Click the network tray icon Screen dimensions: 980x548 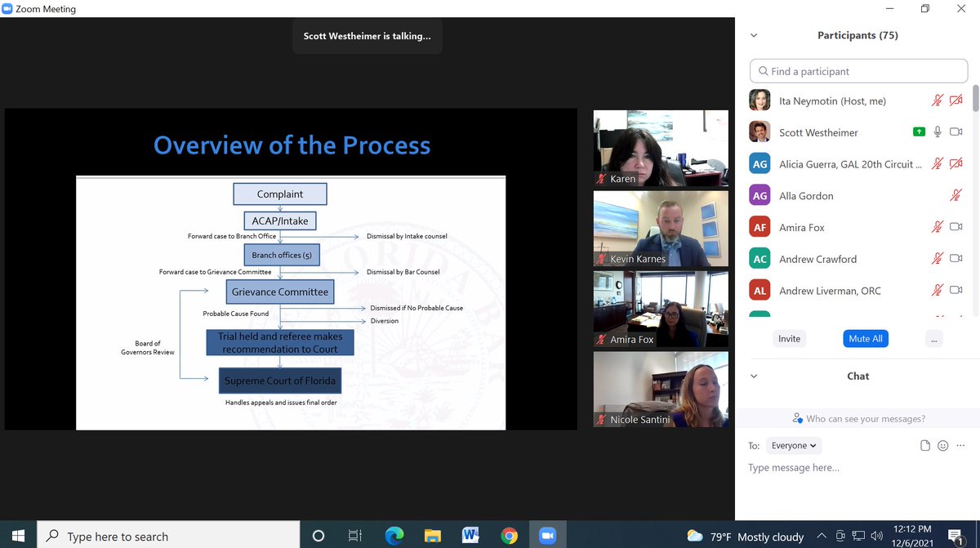(x=859, y=537)
